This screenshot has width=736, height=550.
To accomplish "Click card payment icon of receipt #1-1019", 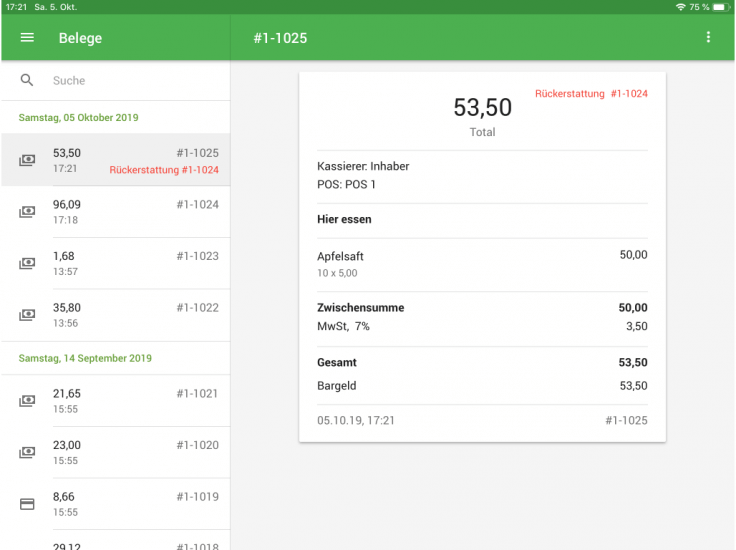I will pyautogui.click(x=27, y=504).
